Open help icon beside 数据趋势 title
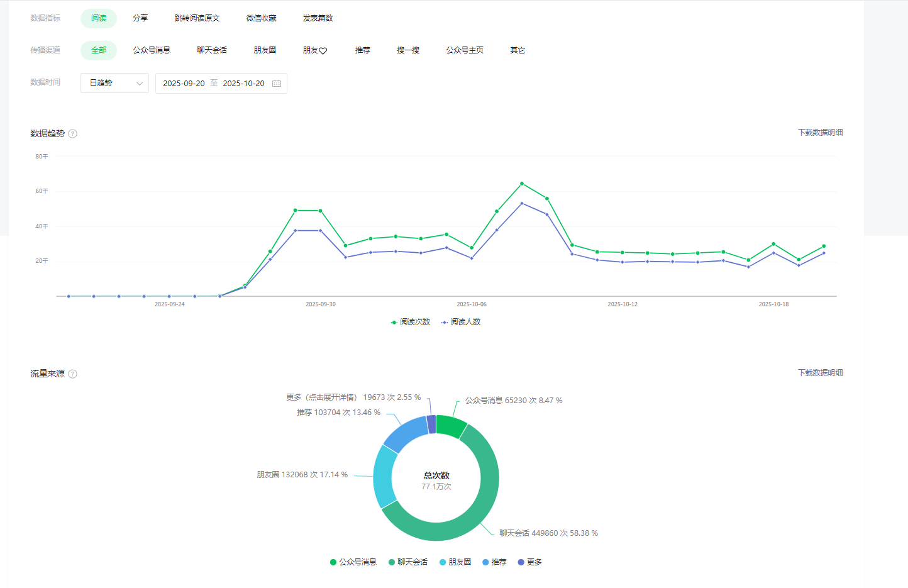Screen dimensions: 908x588 coord(72,133)
